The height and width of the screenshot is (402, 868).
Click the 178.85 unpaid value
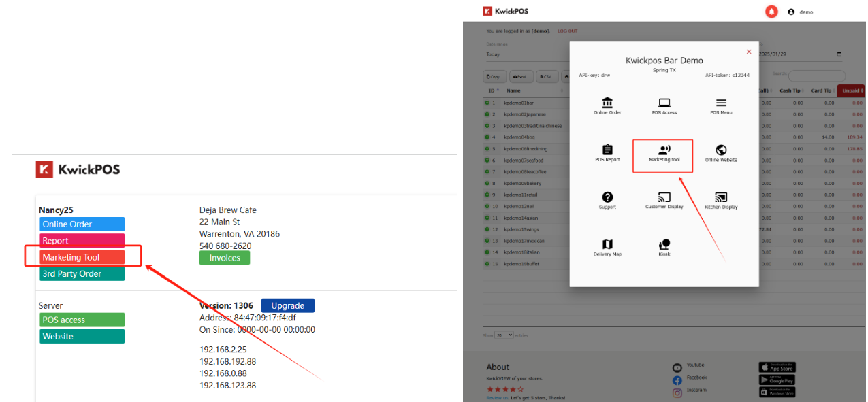pos(855,149)
